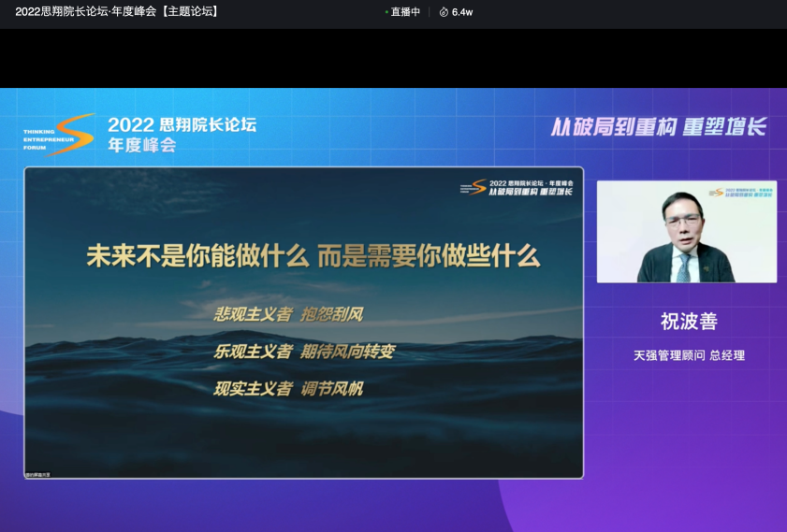Click the 从破局到重构 重塑增长 slogan in the banner
This screenshot has height=532, width=787.
pos(658,127)
